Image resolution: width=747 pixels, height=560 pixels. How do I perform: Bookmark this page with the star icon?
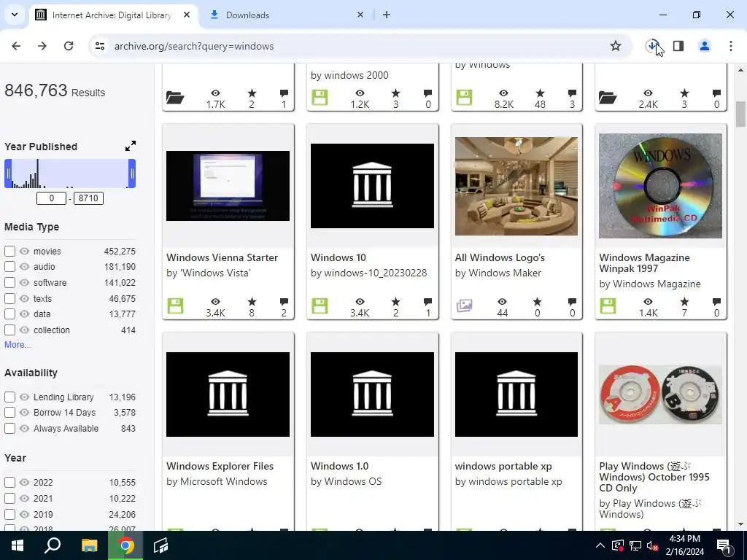[616, 46]
